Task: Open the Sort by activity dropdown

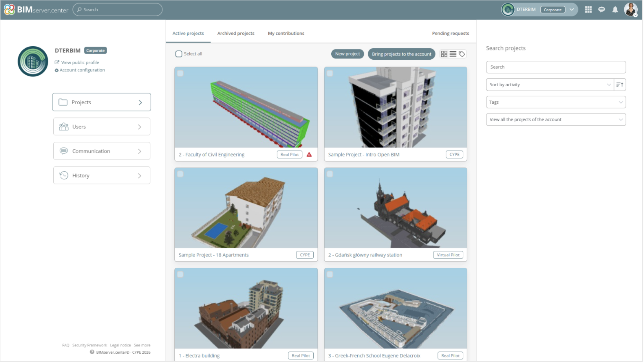Action: pos(550,85)
